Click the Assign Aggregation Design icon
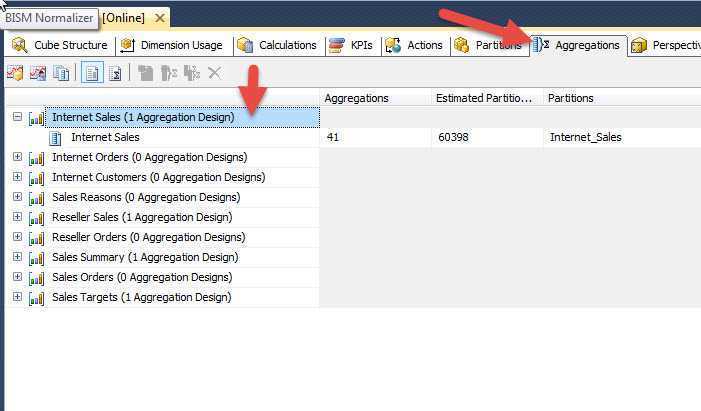 coord(61,73)
